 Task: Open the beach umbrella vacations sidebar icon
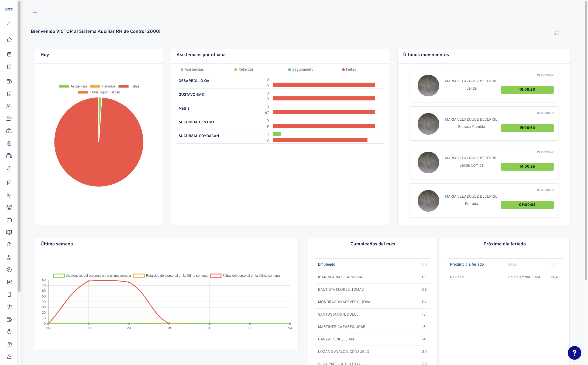pos(9,344)
